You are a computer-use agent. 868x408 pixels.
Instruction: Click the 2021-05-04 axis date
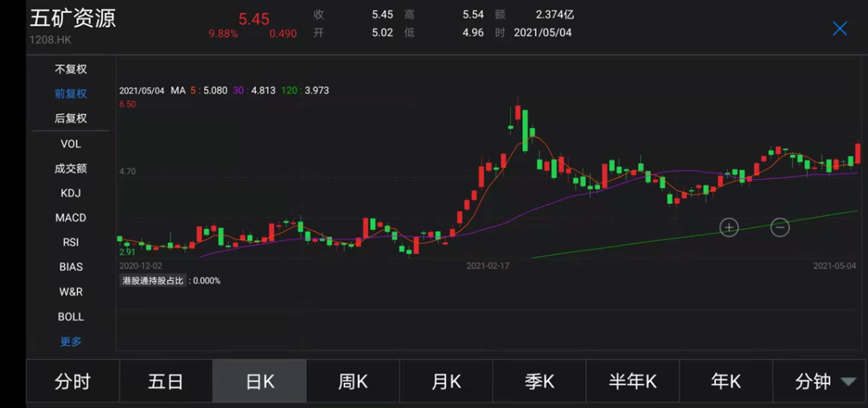pyautogui.click(x=835, y=266)
